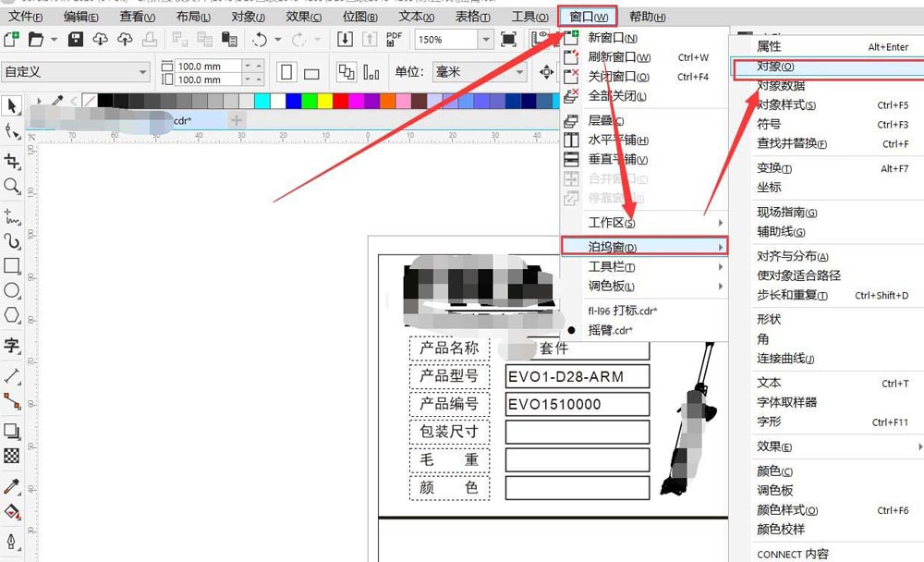Image resolution: width=924 pixels, height=562 pixels.
Task: Open the 帮助 menu
Action: coord(649,15)
